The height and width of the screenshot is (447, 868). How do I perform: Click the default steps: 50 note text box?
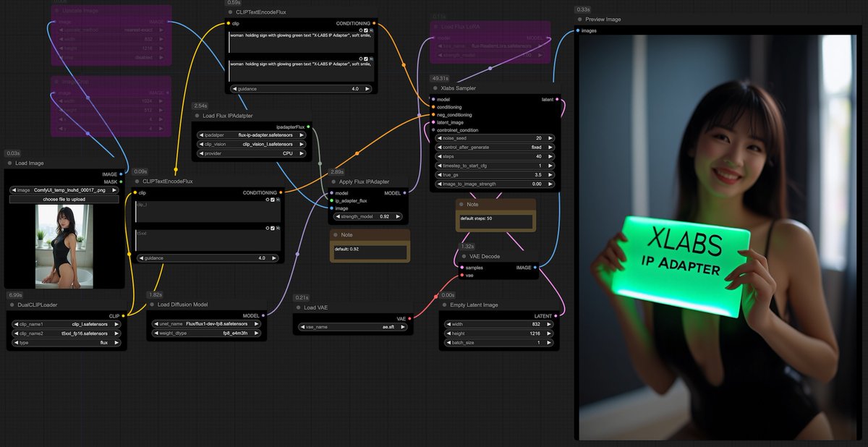click(x=496, y=221)
